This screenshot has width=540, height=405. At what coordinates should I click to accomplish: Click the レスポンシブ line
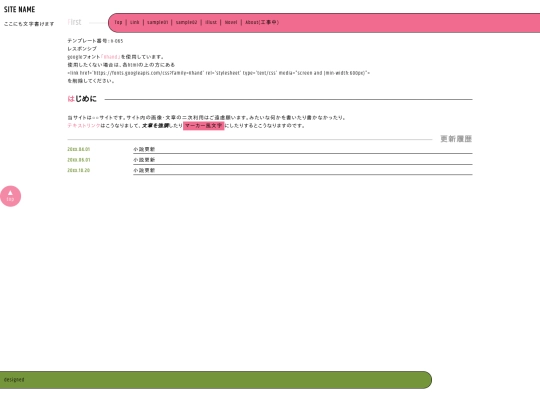tap(82, 49)
